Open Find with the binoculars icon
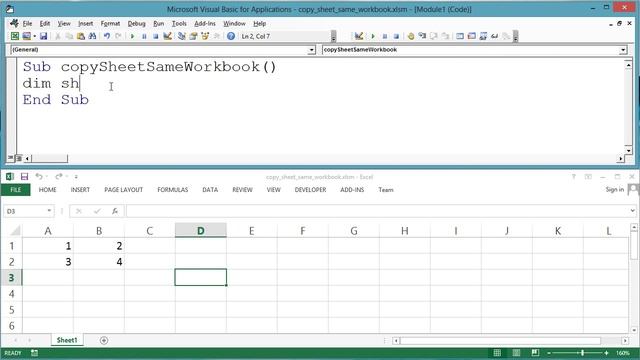Viewport: 640px width, 360px height. click(92, 36)
